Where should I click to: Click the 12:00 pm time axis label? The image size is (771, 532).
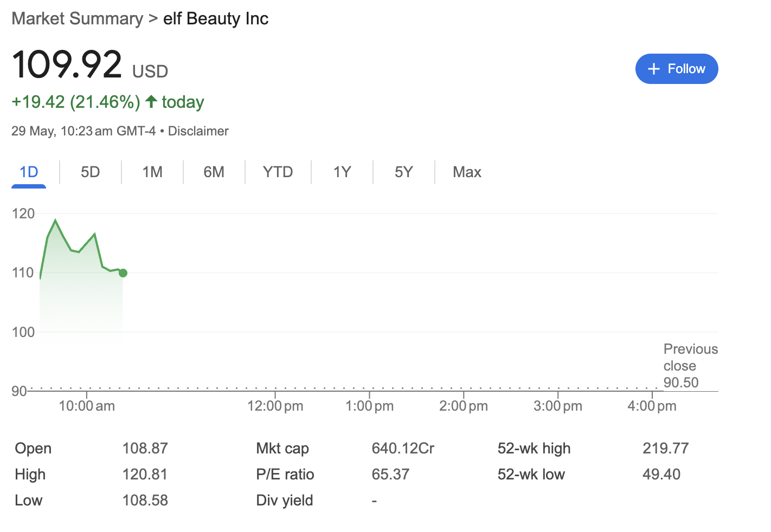275,406
